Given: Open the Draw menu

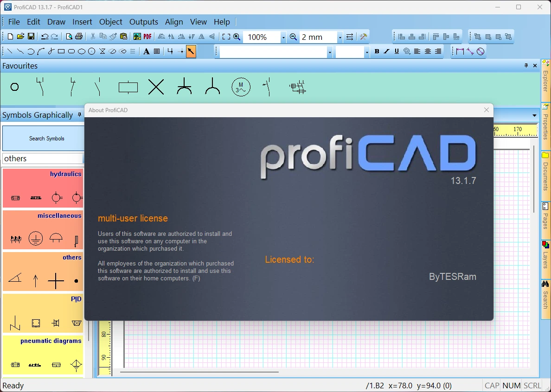Looking at the screenshot, I should (x=56, y=22).
